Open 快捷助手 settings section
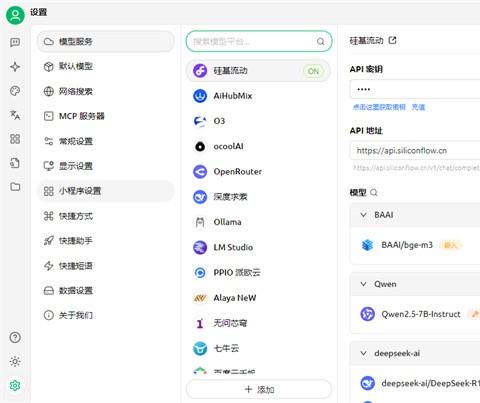This screenshot has width=480, height=403. tap(105, 241)
